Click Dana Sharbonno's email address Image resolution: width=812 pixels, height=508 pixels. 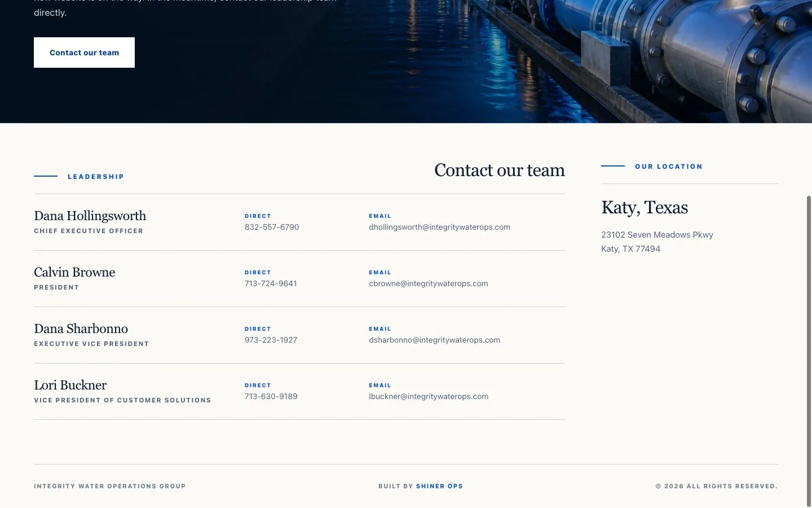pos(434,340)
